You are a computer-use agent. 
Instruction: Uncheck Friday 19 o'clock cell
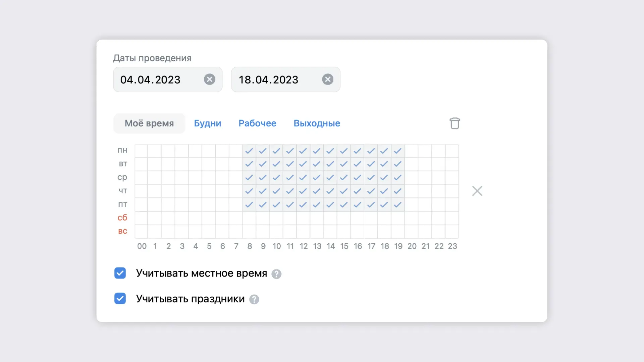tap(398, 204)
